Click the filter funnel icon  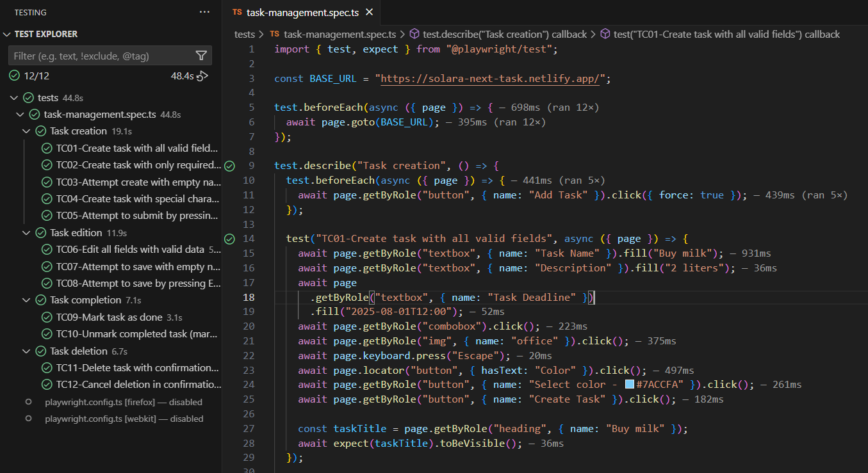coord(201,56)
